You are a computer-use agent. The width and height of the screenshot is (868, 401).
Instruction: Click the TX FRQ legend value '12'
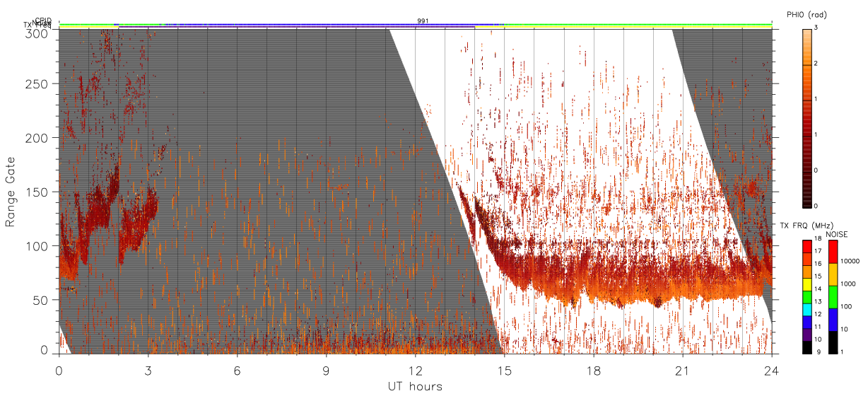(x=818, y=314)
